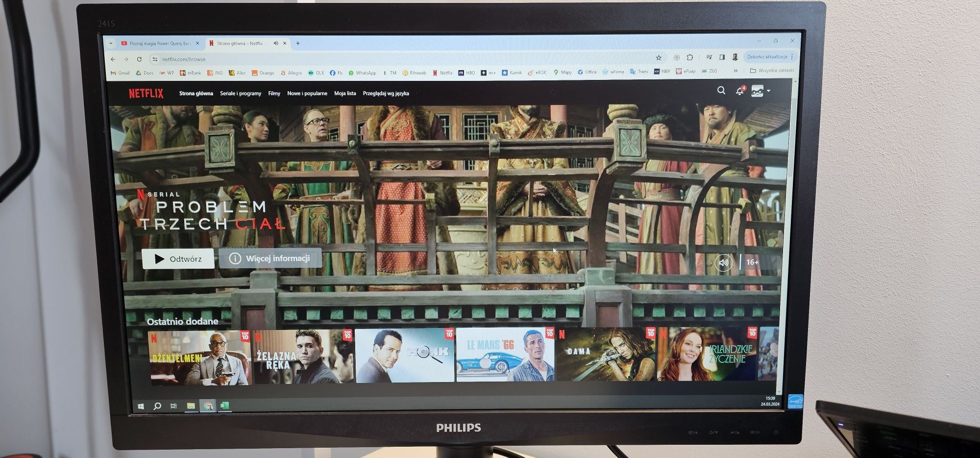Open Mapy bookmark
980x458 pixels.
pyautogui.click(x=563, y=72)
